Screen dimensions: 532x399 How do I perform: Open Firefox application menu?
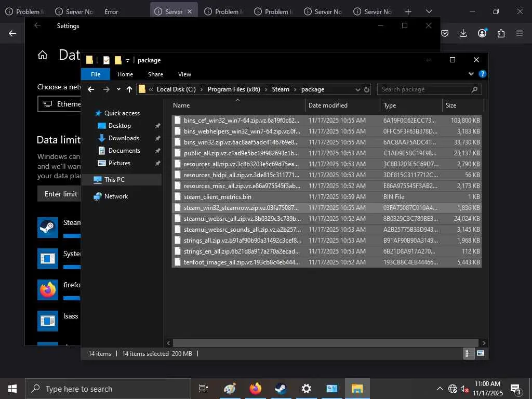pos(520,33)
